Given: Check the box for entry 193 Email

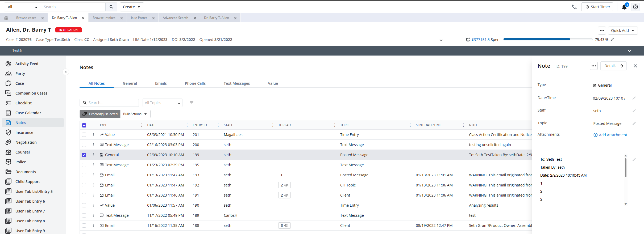Looking at the screenshot, I should point(84,175).
